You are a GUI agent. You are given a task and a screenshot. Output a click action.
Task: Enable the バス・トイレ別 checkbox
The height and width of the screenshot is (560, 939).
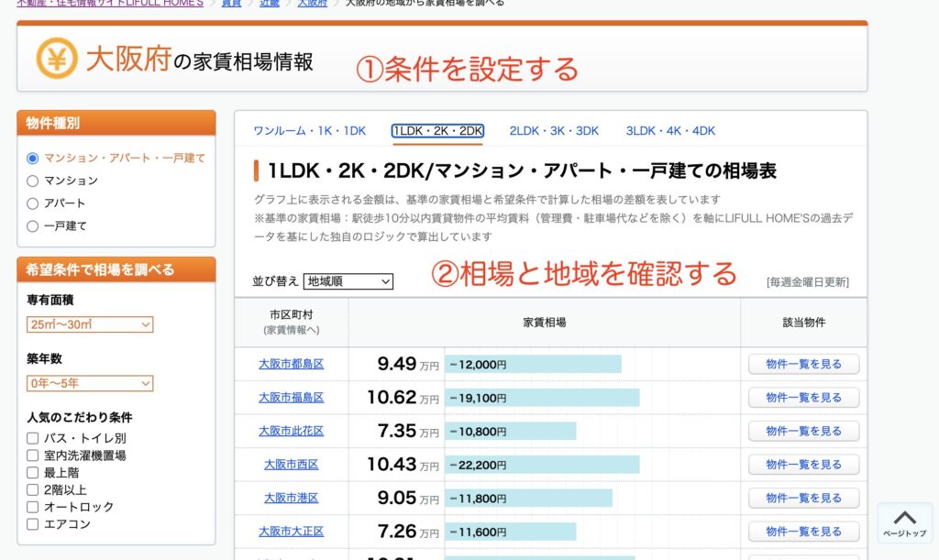[33, 438]
